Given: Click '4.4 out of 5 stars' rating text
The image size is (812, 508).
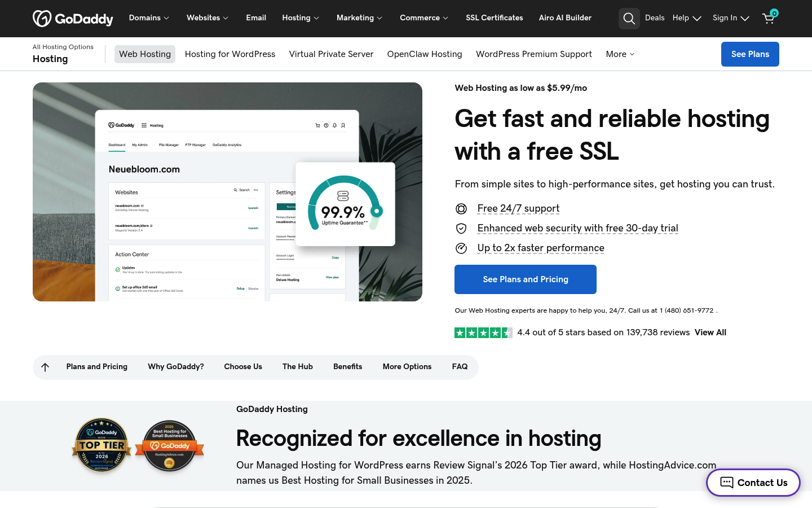Looking at the screenshot, I should [x=603, y=332].
